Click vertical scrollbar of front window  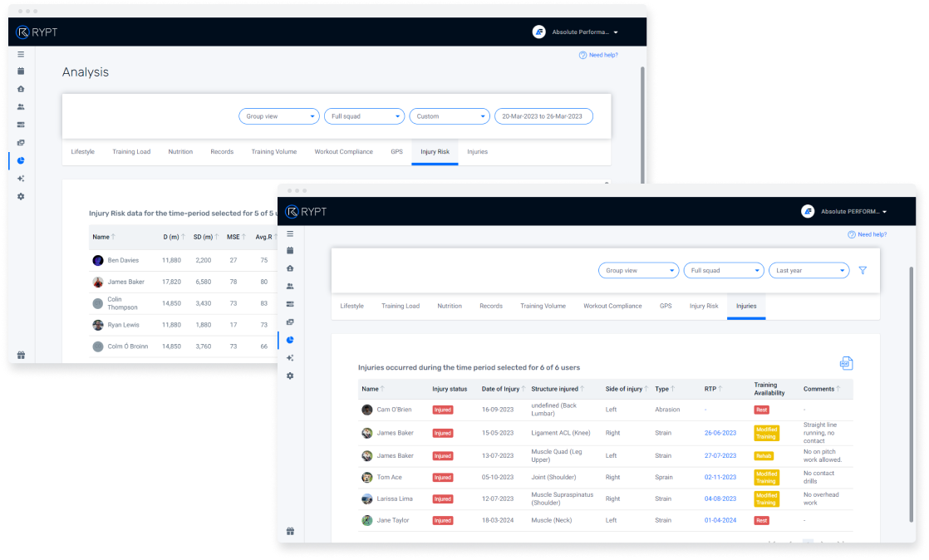(912, 394)
